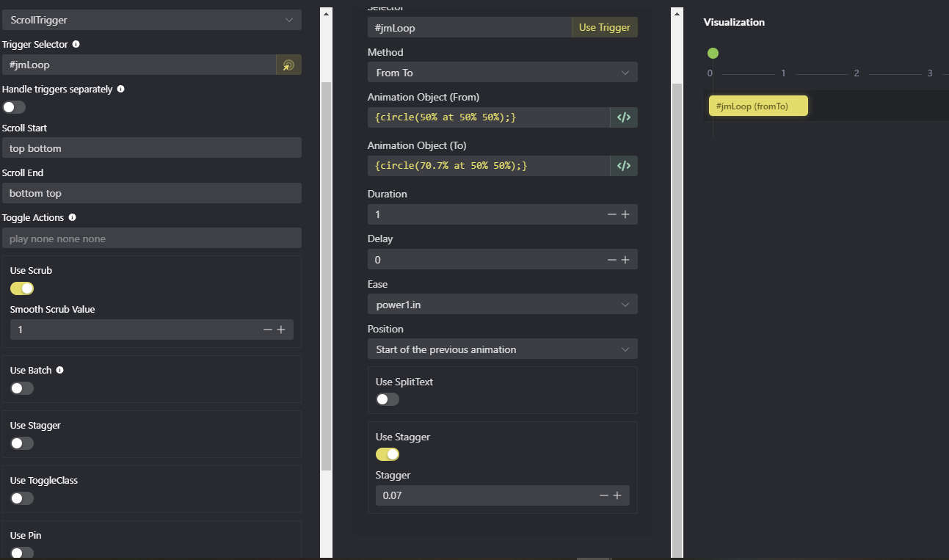Click info icon next to Handle triggers separately
The width and height of the screenshot is (949, 560).
pyautogui.click(x=121, y=89)
